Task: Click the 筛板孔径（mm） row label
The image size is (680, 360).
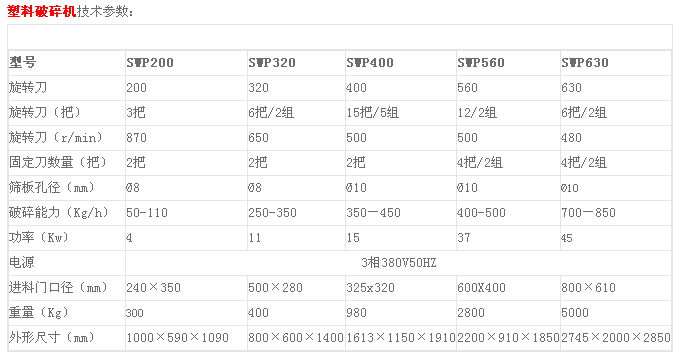Action: [52, 188]
